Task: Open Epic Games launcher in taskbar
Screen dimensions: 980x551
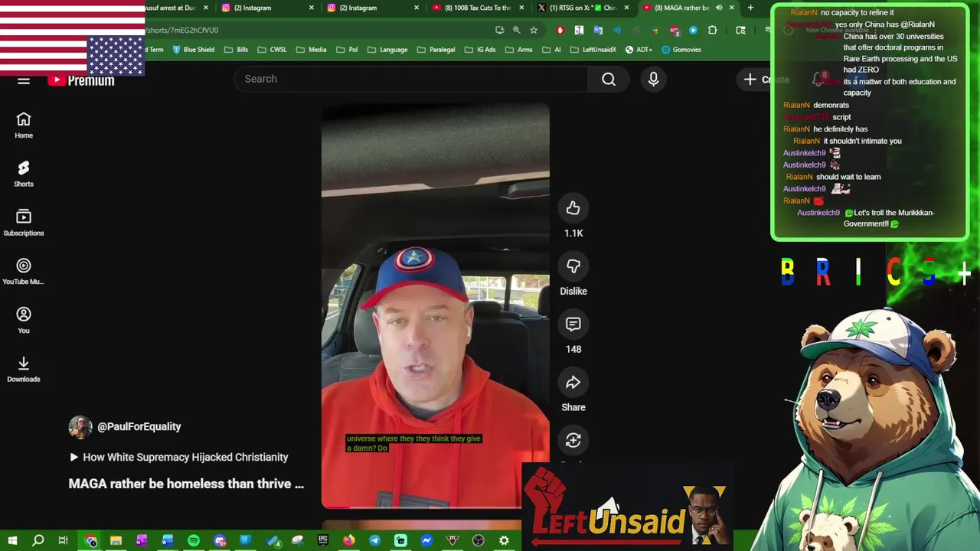Action: 322,541
